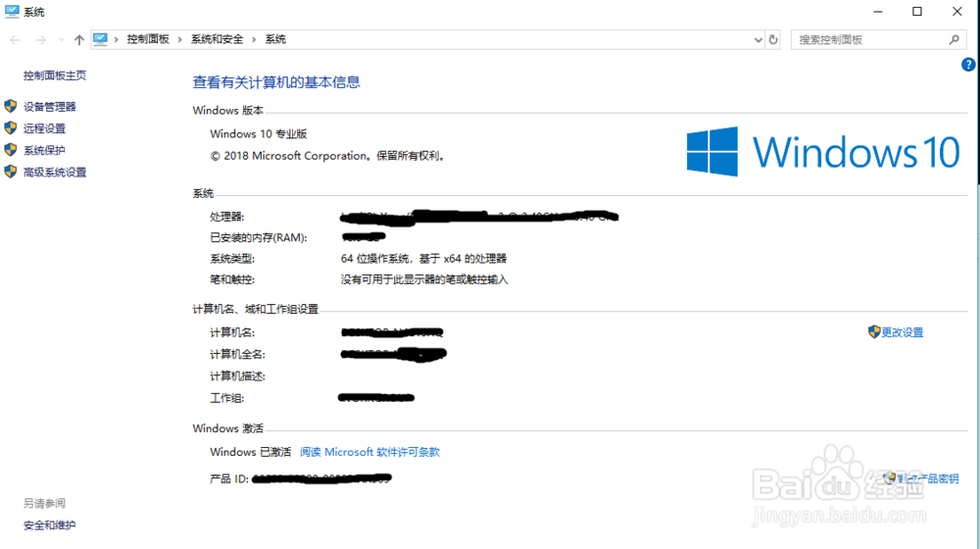This screenshot has width=980, height=549.
Task: Select 系统 in the breadcrumb
Action: pyautogui.click(x=275, y=39)
